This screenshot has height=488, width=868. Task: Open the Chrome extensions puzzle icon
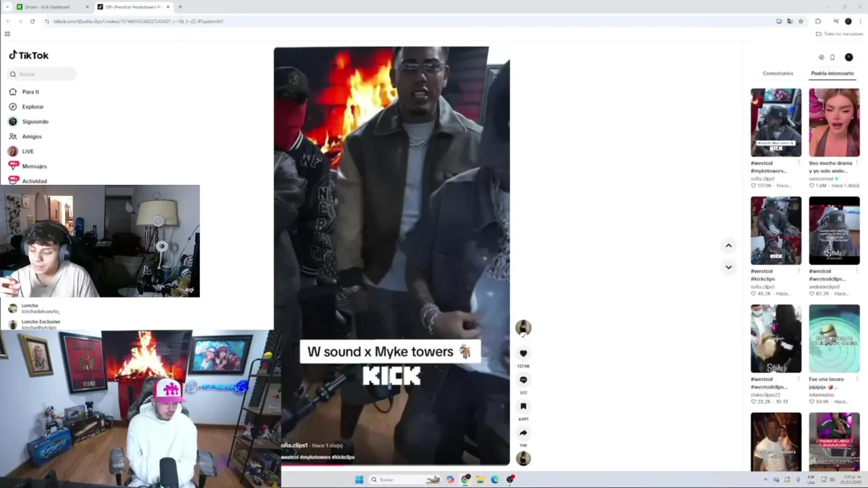[818, 21]
